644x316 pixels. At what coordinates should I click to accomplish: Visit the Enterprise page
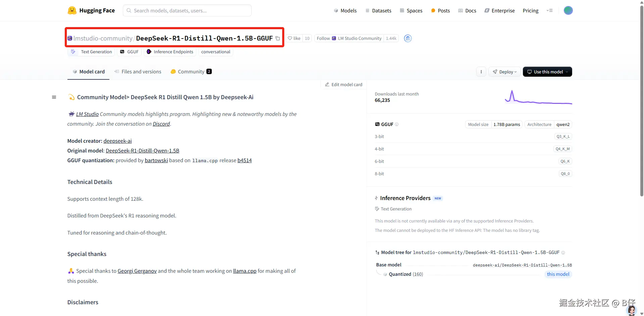pyautogui.click(x=500, y=10)
